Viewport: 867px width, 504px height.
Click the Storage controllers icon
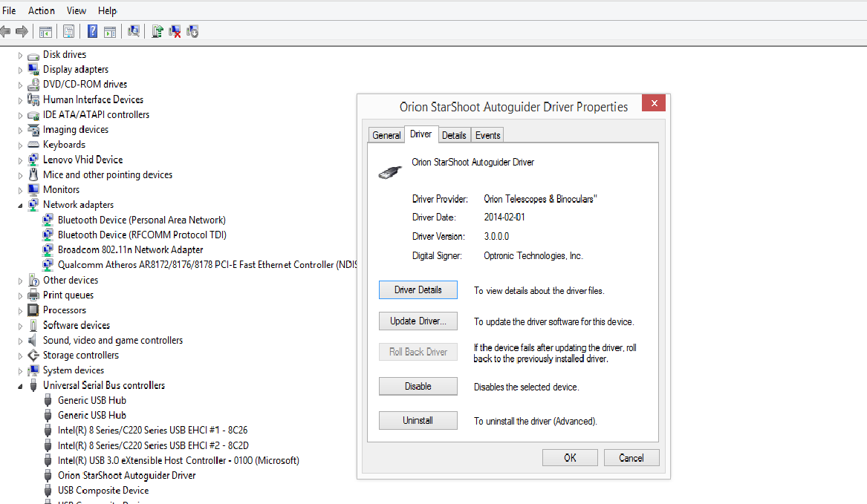33,356
